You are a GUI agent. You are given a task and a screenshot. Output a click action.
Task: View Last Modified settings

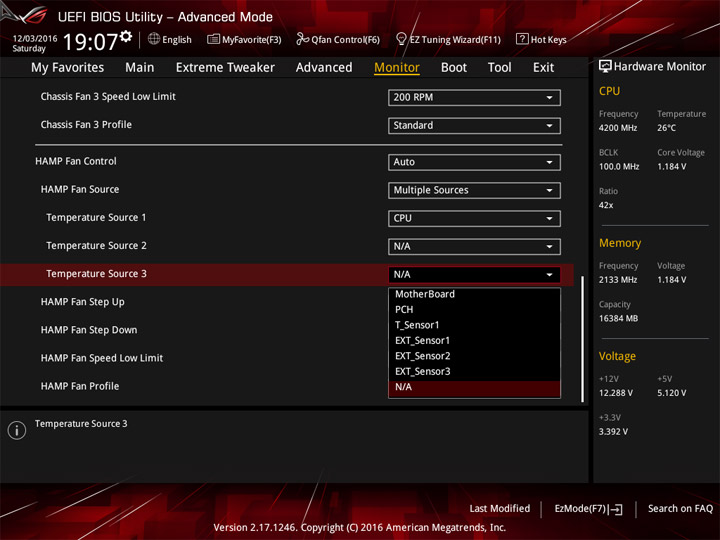(500, 508)
